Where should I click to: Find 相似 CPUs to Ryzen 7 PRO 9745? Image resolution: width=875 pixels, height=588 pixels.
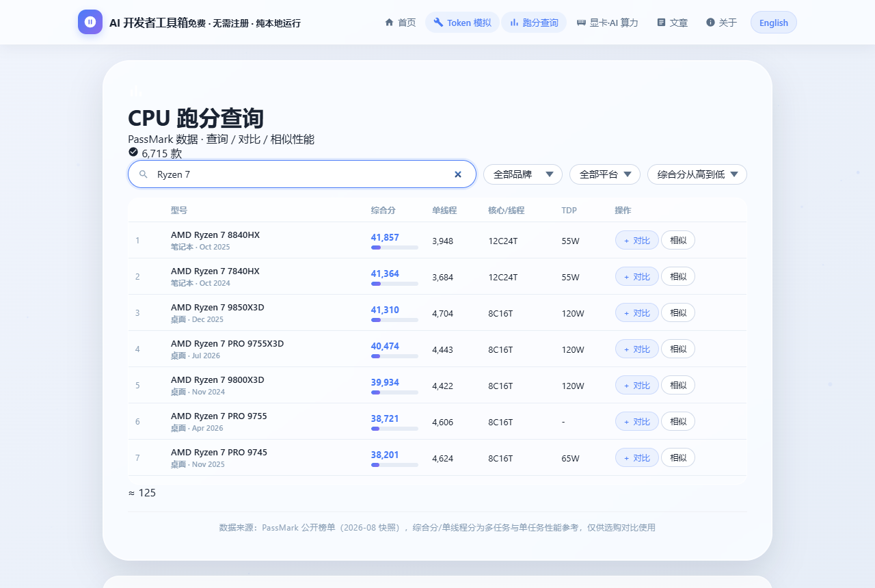[678, 457]
